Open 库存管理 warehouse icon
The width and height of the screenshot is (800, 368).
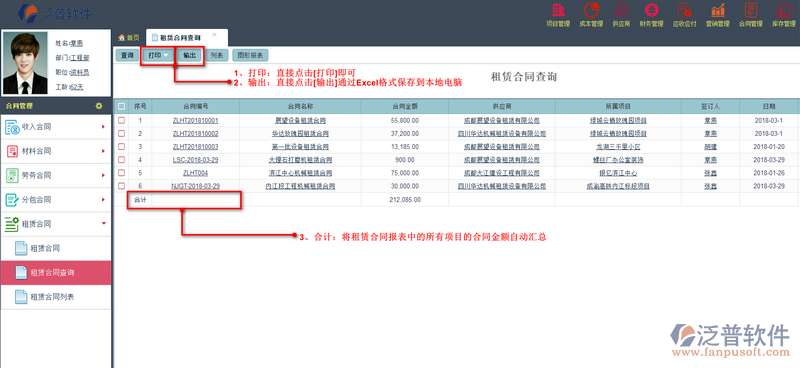tap(783, 11)
